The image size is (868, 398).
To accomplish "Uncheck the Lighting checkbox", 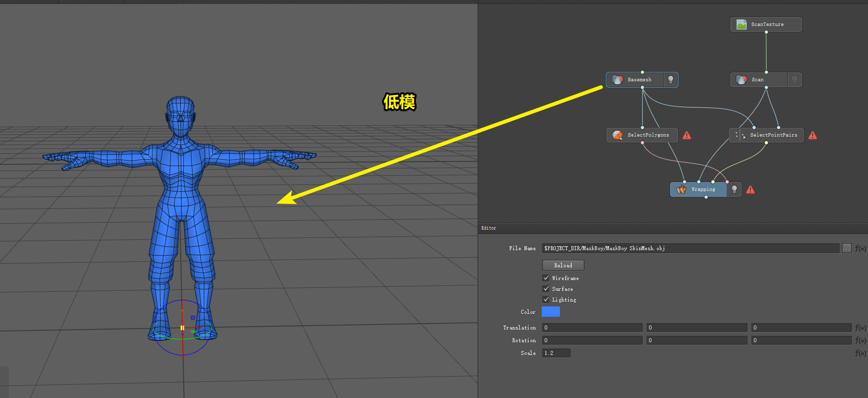I will point(546,300).
